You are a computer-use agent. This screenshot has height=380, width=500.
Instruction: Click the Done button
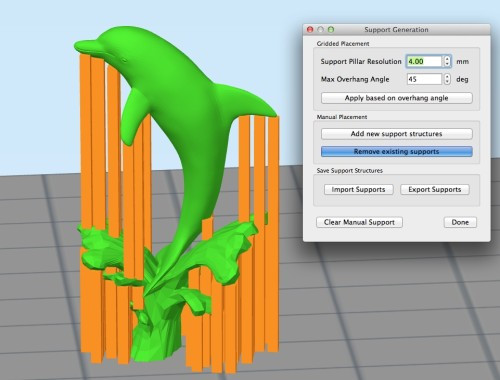[460, 222]
